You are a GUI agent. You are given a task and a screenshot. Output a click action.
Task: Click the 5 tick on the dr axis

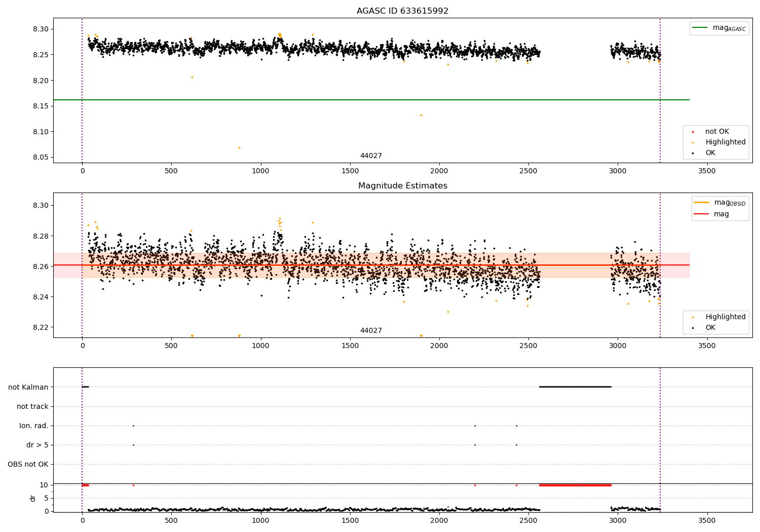tap(46, 498)
